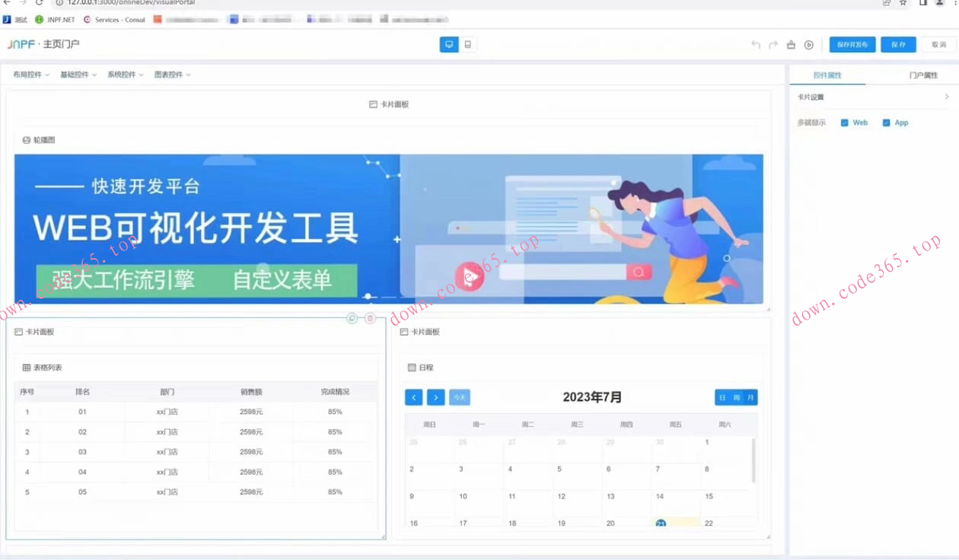Switch calendar to 月 month view
The width and height of the screenshot is (959, 560).
pos(750,397)
